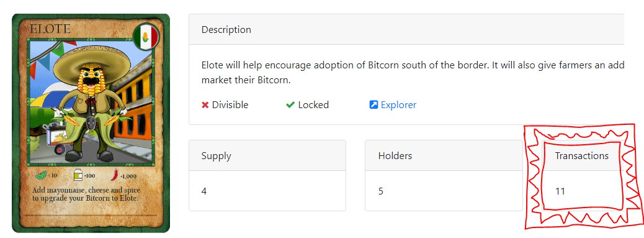Select the Supply value 4

coord(204,191)
